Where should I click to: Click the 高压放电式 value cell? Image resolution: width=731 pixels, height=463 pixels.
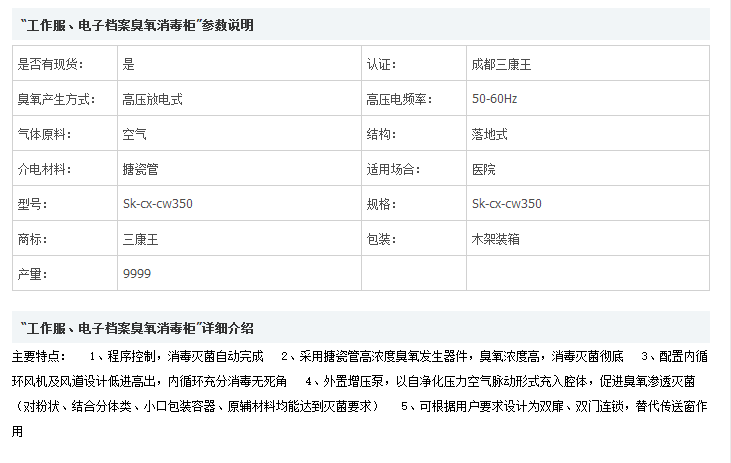click(x=152, y=99)
